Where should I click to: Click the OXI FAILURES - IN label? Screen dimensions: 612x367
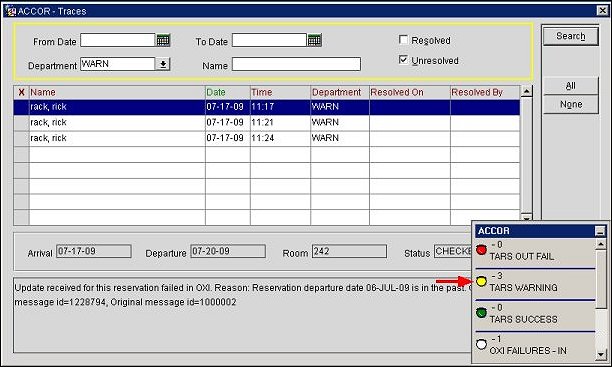pyautogui.click(x=528, y=351)
